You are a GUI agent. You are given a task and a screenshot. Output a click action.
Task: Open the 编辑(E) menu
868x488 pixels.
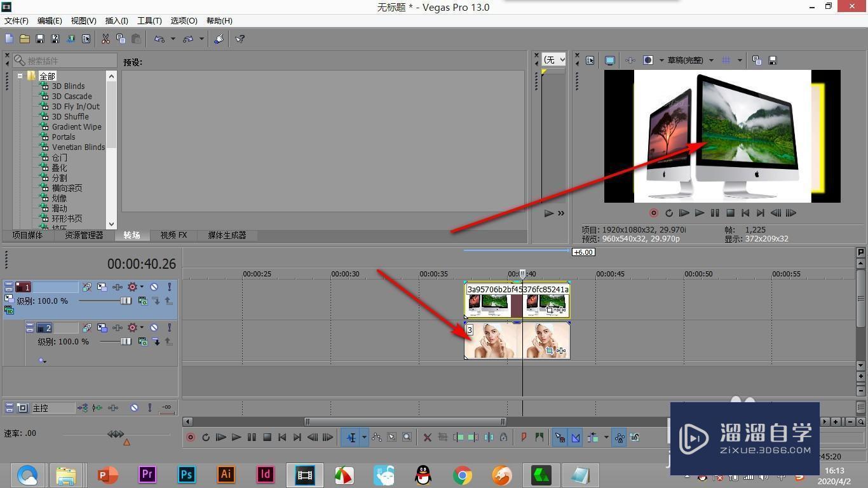point(50,21)
